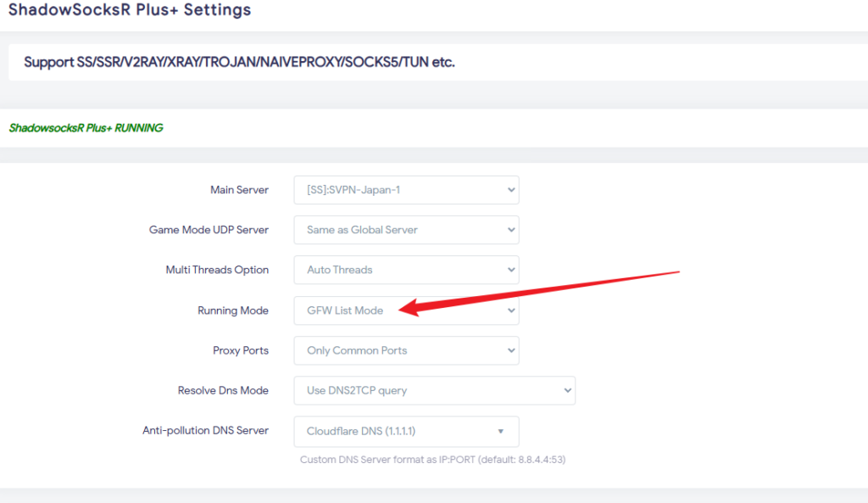Viewport: 868px width, 503px height.
Task: Open the Main Server dropdown
Action: pyautogui.click(x=405, y=190)
